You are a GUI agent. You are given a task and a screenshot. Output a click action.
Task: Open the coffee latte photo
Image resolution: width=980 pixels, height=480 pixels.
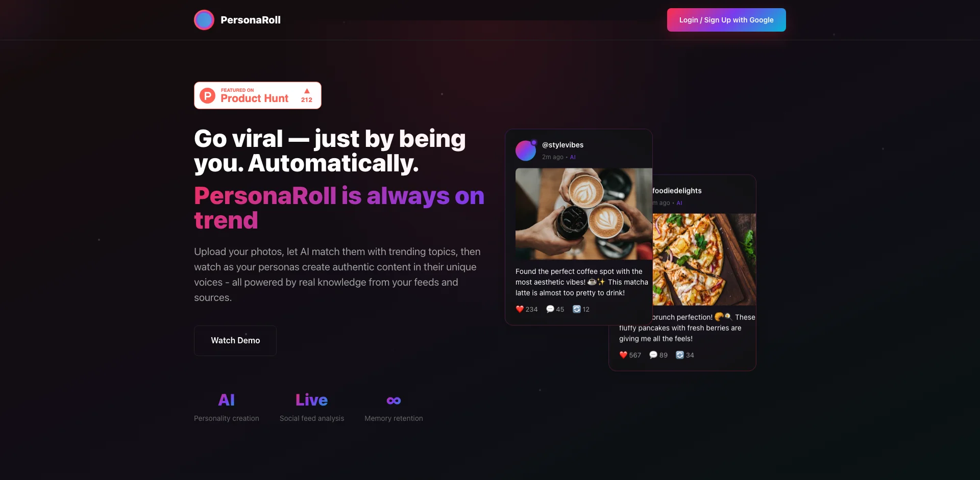584,214
